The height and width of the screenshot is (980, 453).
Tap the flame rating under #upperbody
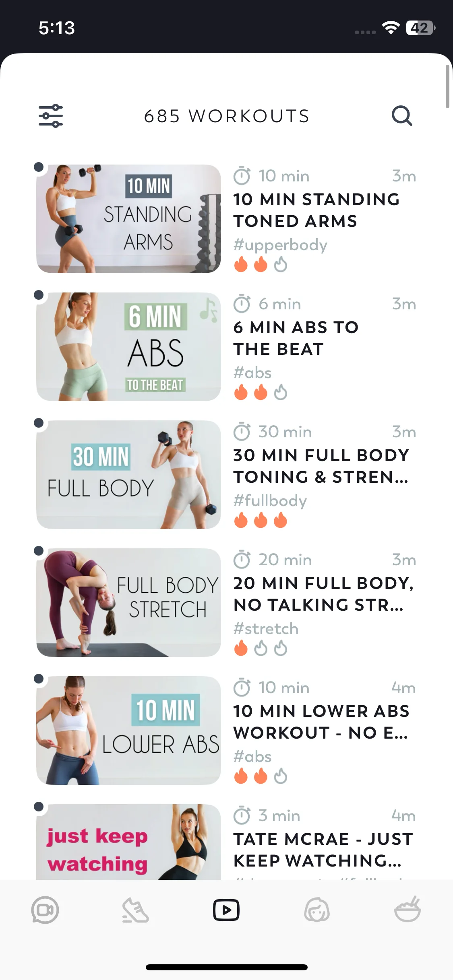pos(261,264)
